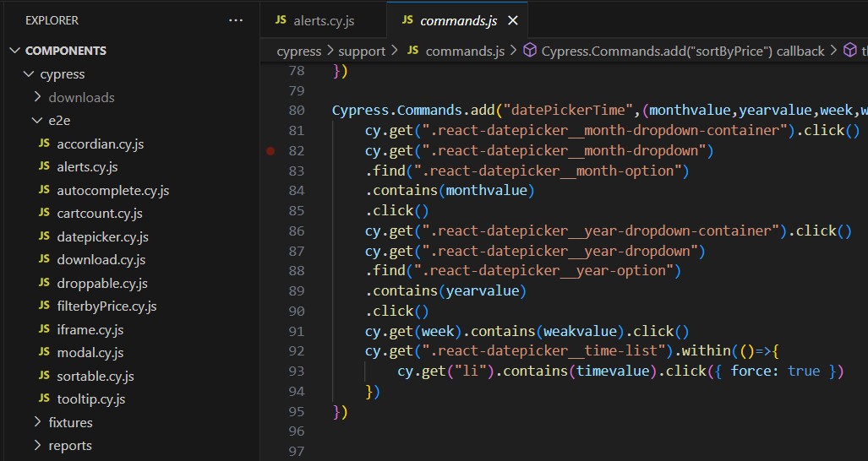
Task: Click the monthvalue argument on line 84
Action: pyautogui.click(x=487, y=191)
